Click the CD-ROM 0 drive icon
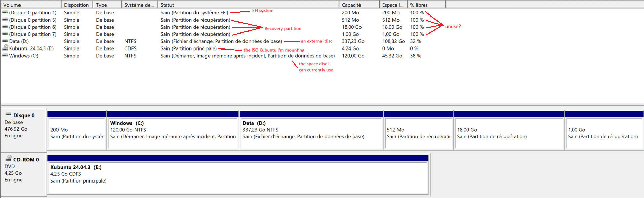 (9, 158)
